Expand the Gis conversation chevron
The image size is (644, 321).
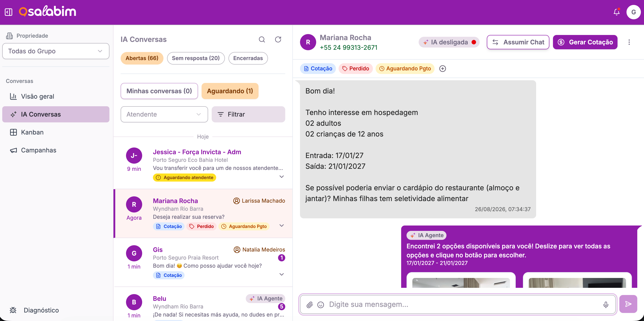281,275
